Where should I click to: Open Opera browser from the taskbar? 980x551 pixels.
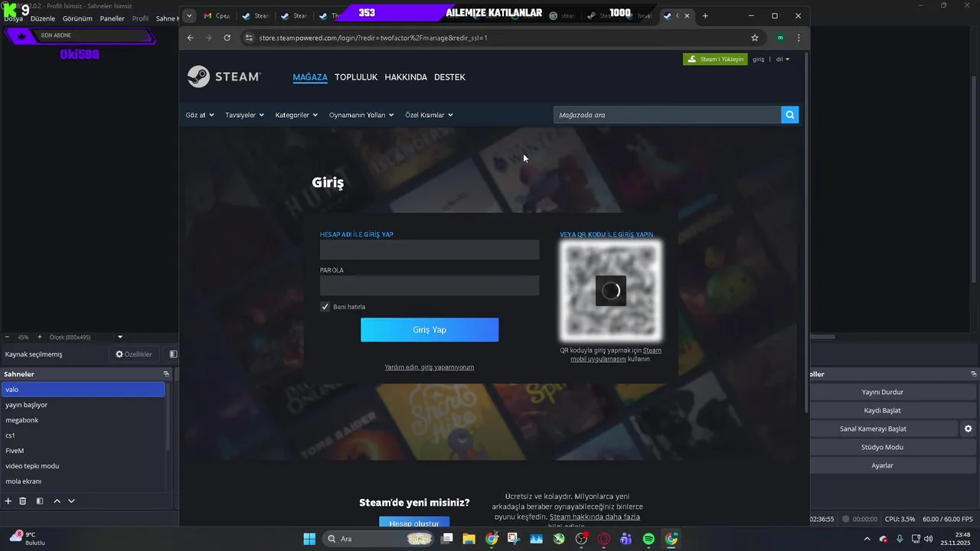pos(604,539)
